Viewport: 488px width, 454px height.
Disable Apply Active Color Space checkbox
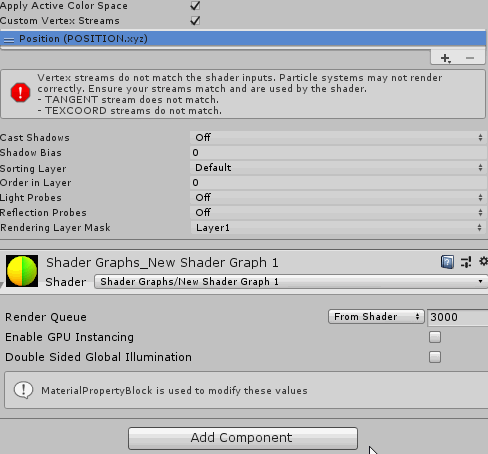195,5
